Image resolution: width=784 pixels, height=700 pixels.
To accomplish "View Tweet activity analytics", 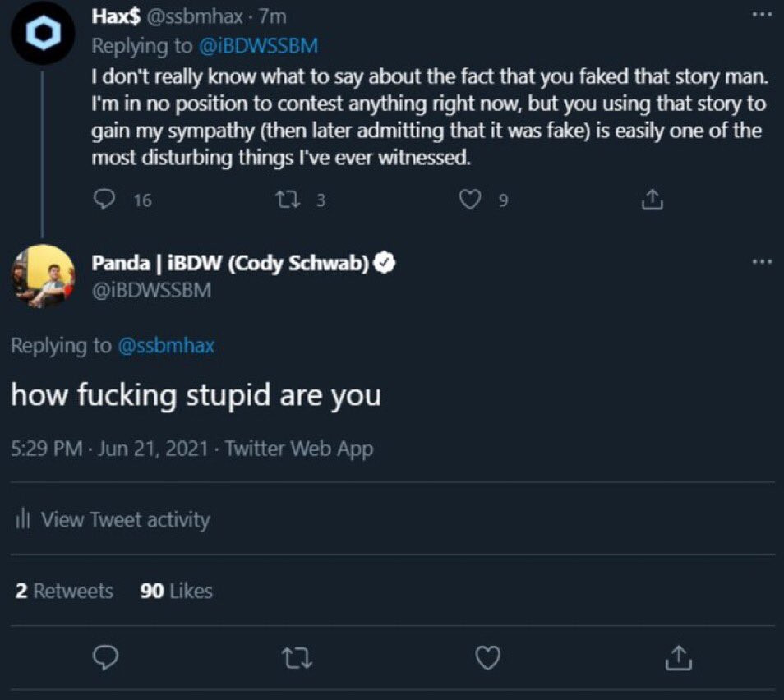I will [x=113, y=519].
